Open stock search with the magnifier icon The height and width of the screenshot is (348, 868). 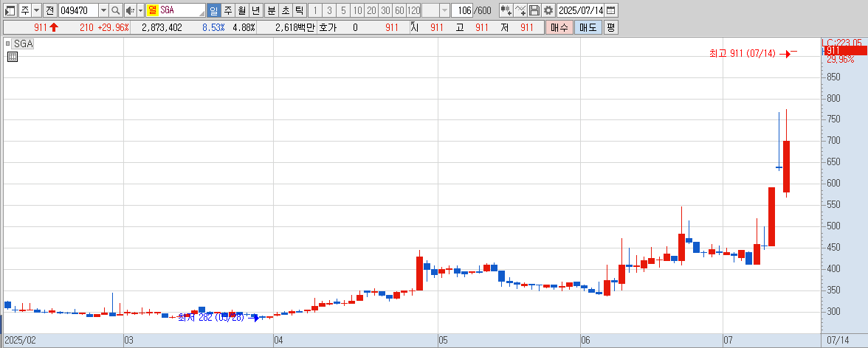tap(116, 10)
